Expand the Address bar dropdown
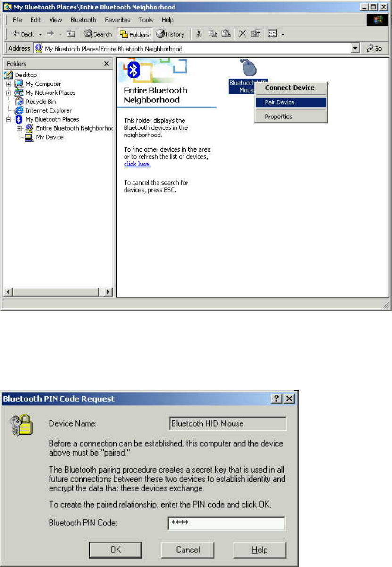The width and height of the screenshot is (392, 567). tap(355, 49)
